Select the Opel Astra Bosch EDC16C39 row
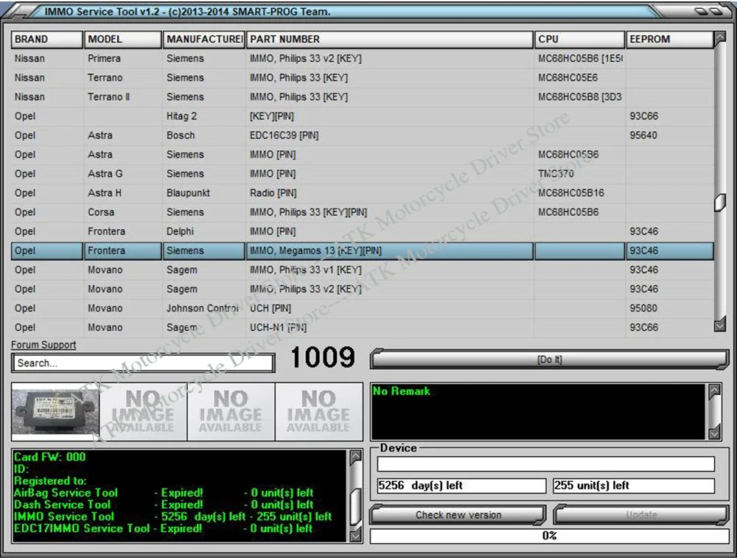 pos(362,136)
